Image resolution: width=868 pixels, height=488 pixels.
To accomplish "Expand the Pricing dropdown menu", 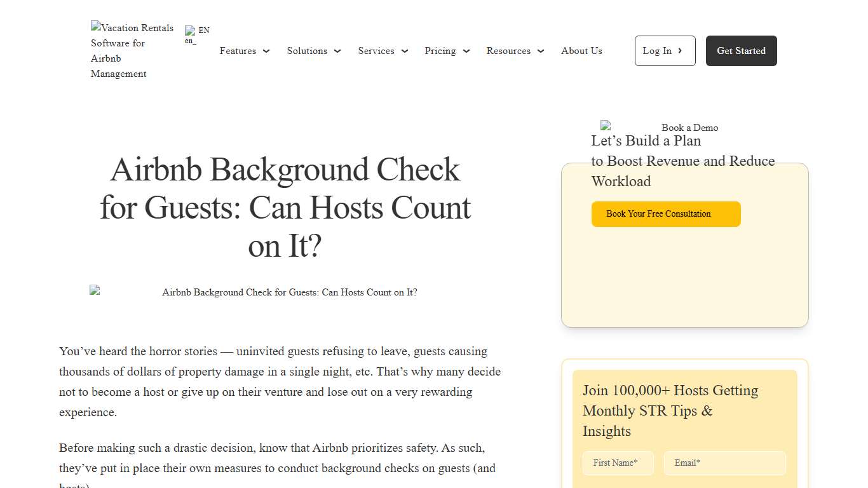I will [x=447, y=51].
